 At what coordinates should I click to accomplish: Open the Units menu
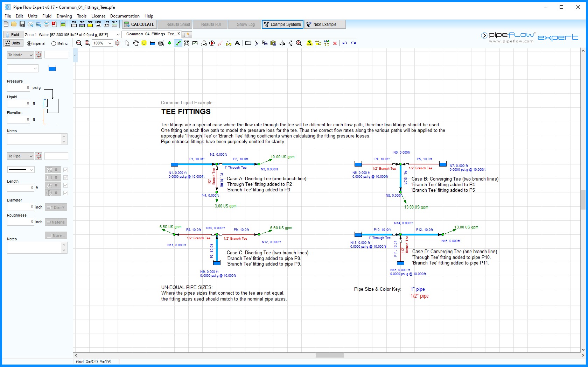click(x=33, y=16)
